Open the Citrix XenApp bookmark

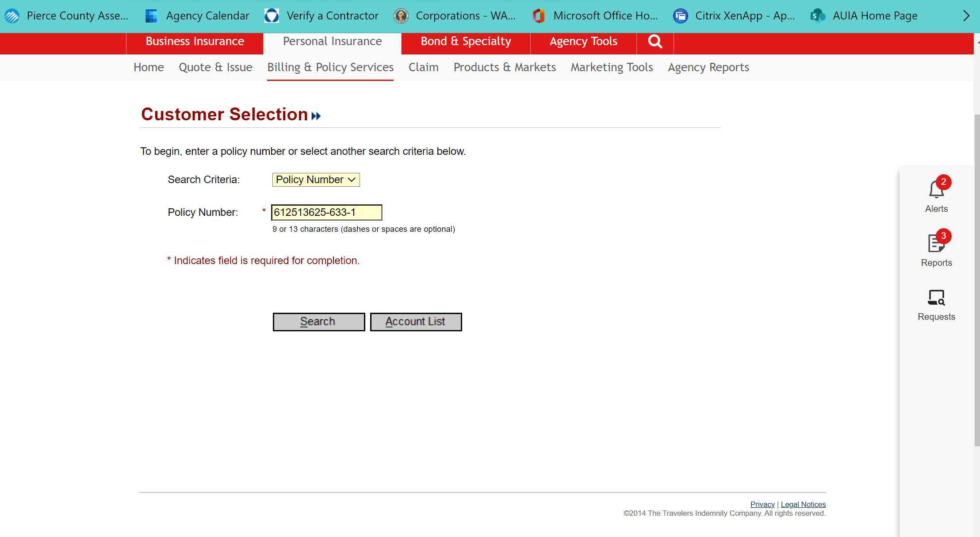(734, 15)
